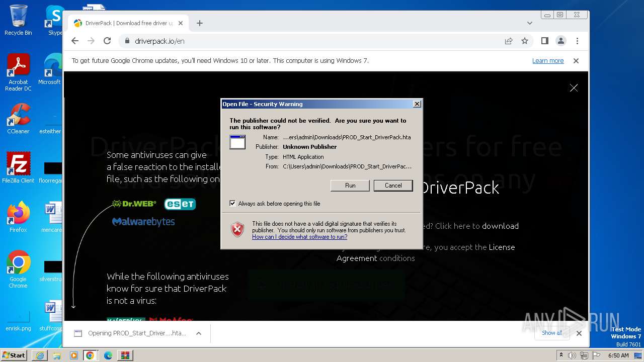Select the Recycle Bin desktop icon
The image size is (644, 362).
click(18, 20)
